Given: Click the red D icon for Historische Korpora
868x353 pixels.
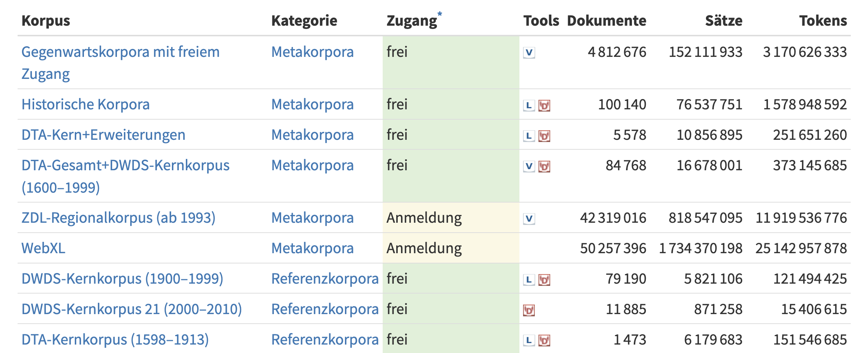Looking at the screenshot, I should (x=544, y=106).
